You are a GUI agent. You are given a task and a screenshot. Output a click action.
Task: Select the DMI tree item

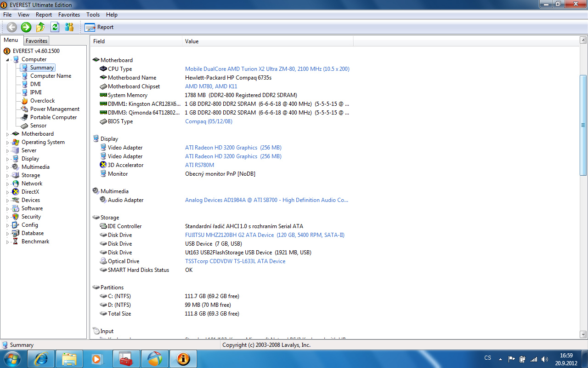click(35, 84)
